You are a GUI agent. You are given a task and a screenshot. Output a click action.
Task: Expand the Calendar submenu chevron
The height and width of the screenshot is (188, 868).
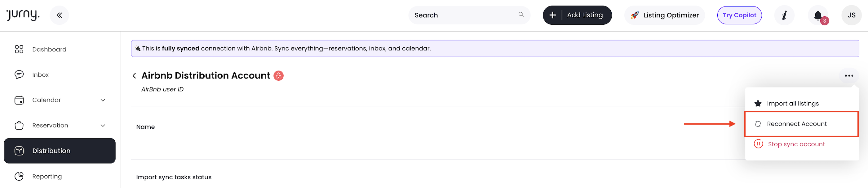[103, 100]
